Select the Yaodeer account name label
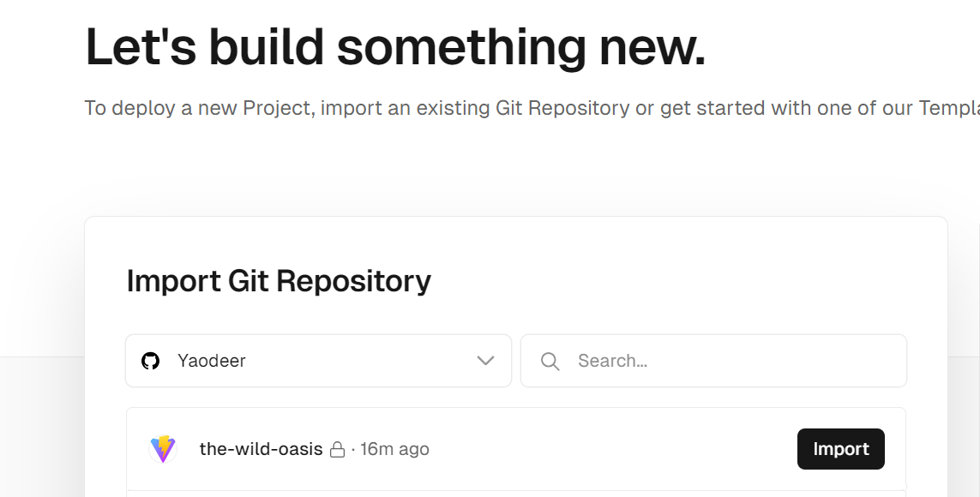980x497 pixels. click(x=211, y=361)
